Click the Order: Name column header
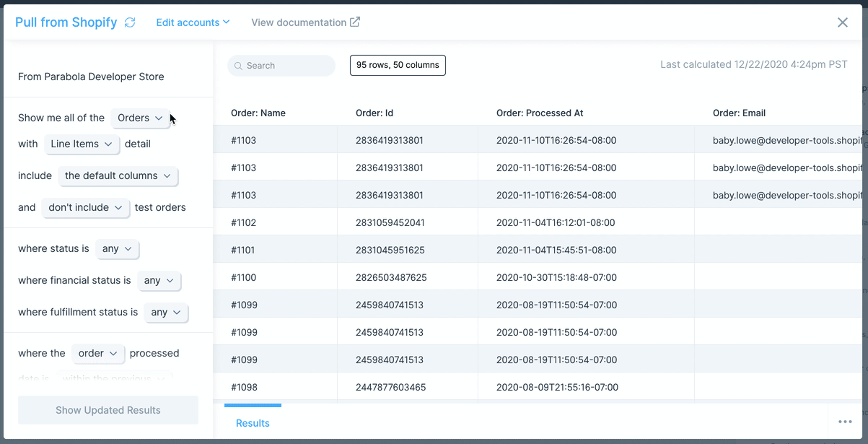The image size is (868, 444). [258, 113]
